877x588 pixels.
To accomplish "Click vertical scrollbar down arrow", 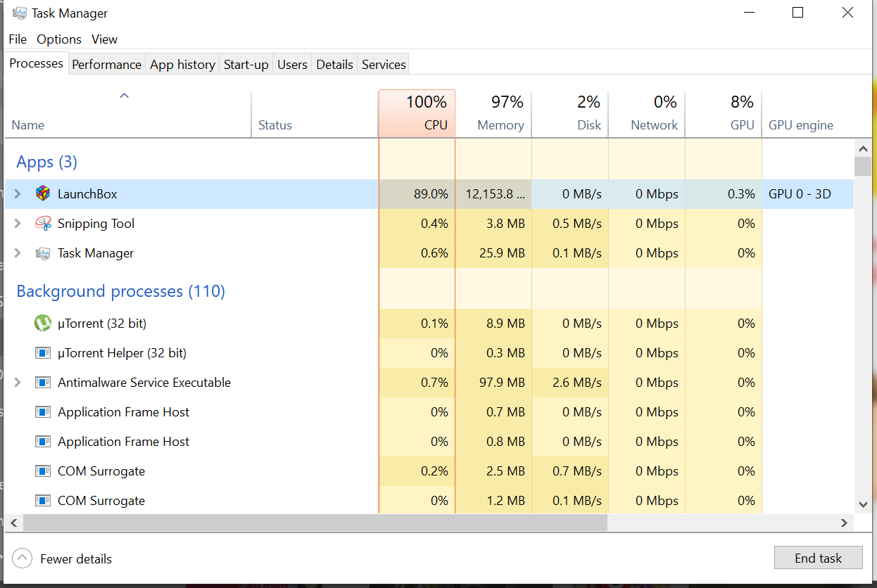I will click(862, 504).
